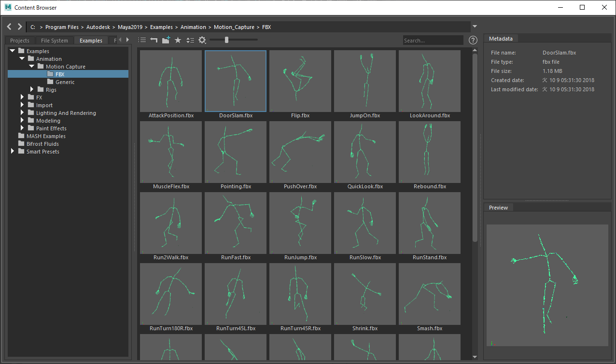Select the Metadata tab
Viewport: 616px width, 364px height.
tap(501, 39)
